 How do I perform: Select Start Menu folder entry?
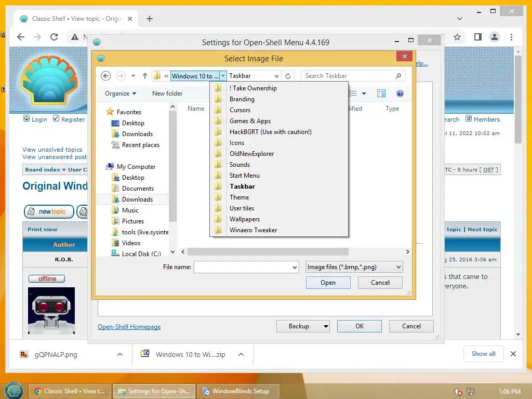click(x=245, y=176)
